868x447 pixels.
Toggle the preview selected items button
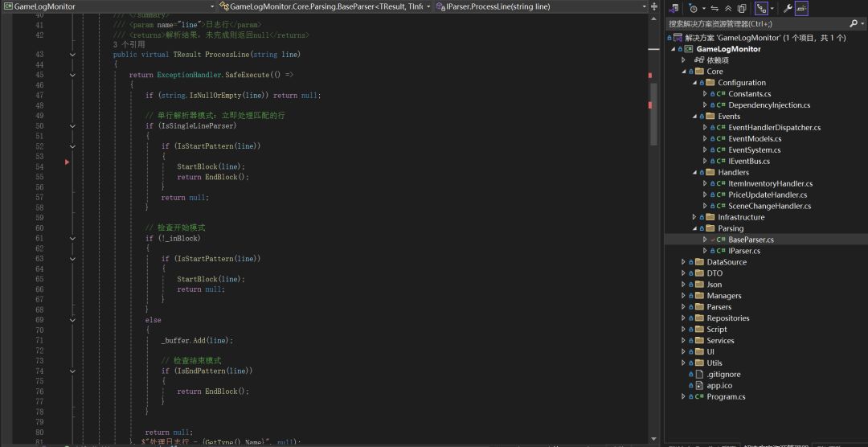click(x=802, y=8)
